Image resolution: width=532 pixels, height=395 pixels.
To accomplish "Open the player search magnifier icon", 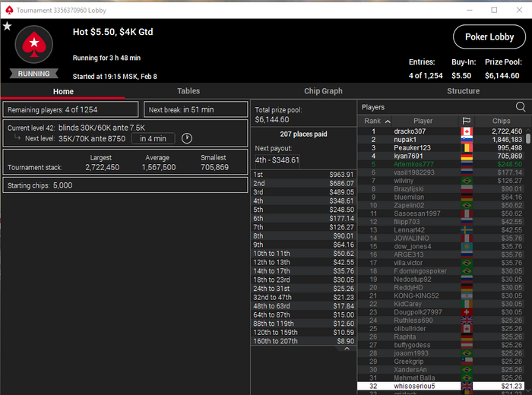I will click(x=521, y=107).
